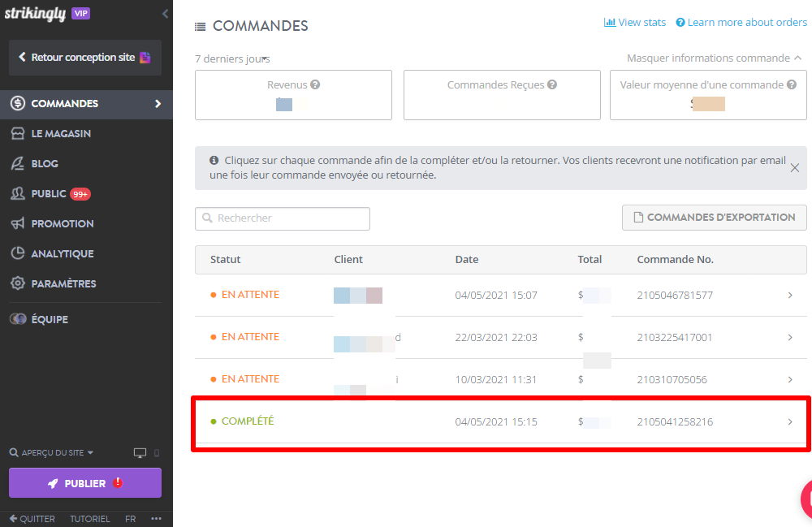Click the date 04/05/2021 15:15

496,422
